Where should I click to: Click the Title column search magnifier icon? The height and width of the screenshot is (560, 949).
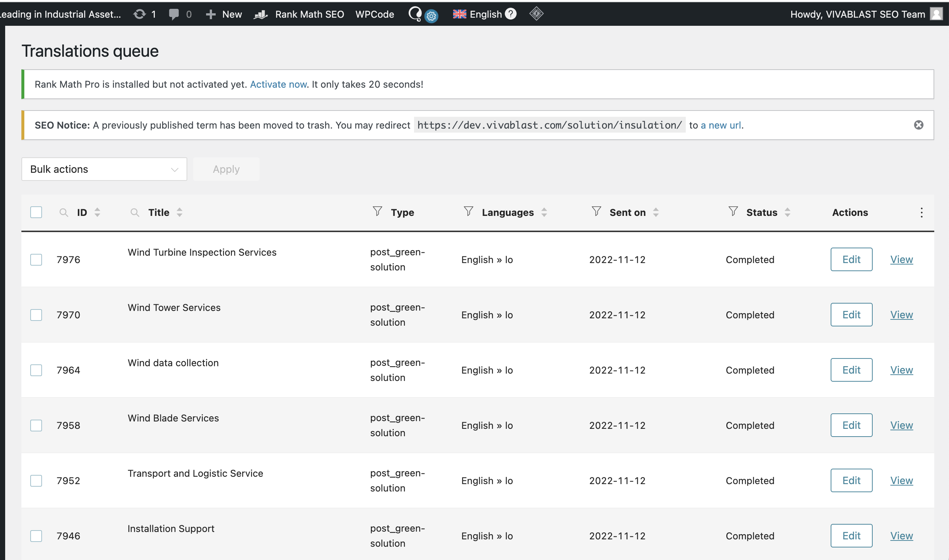[x=135, y=213]
